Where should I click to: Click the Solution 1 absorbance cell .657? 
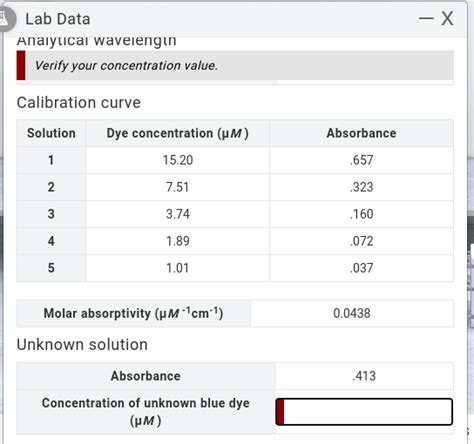361,160
